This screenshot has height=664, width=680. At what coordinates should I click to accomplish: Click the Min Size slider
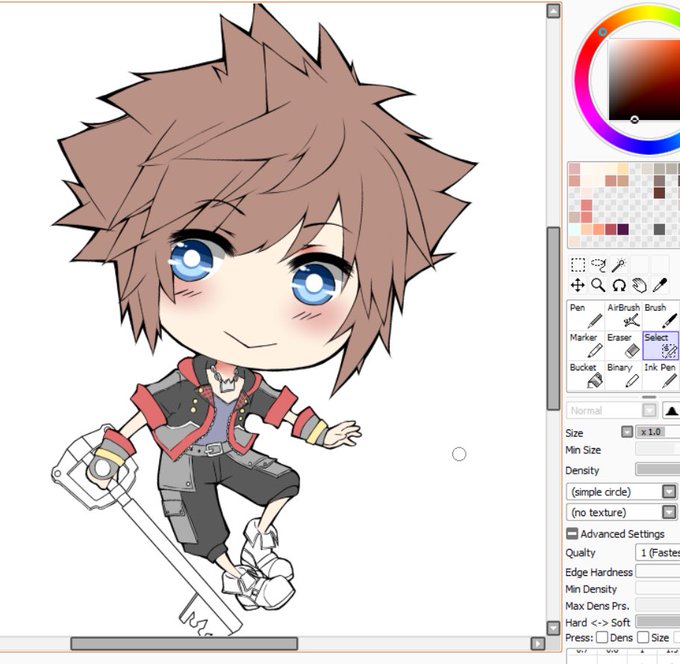pyautogui.click(x=658, y=449)
